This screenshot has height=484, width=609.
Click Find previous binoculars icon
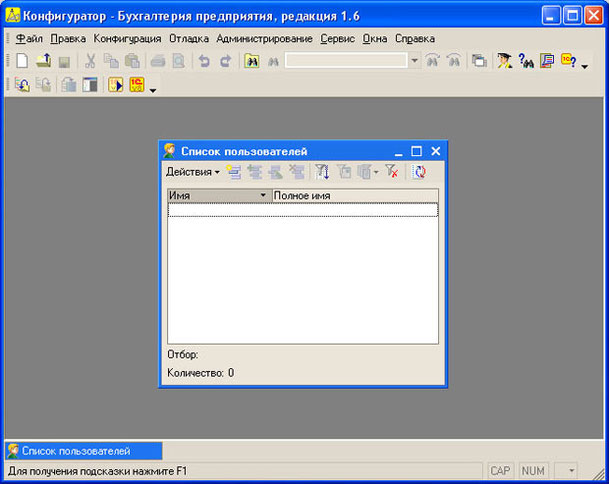tap(453, 61)
